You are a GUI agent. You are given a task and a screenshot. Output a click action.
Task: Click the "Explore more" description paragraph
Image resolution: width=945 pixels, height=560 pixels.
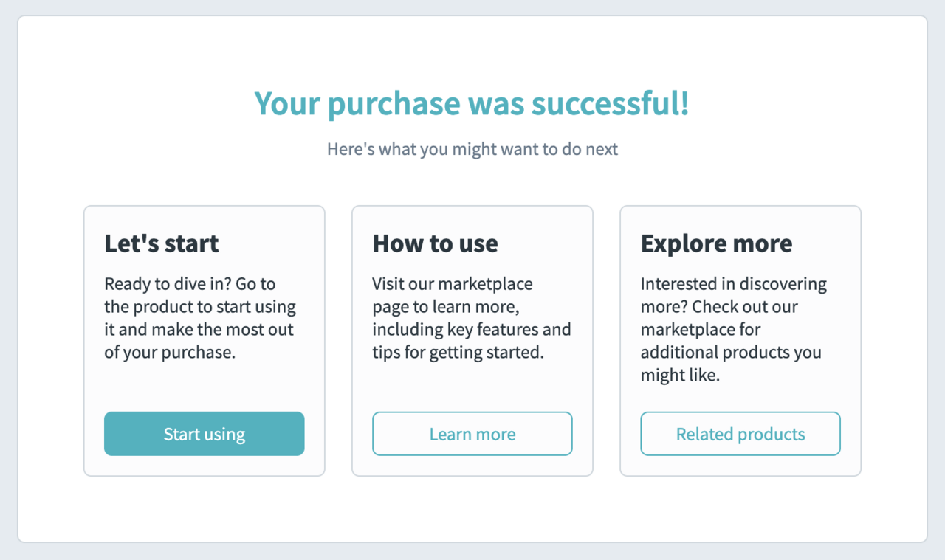point(735,329)
